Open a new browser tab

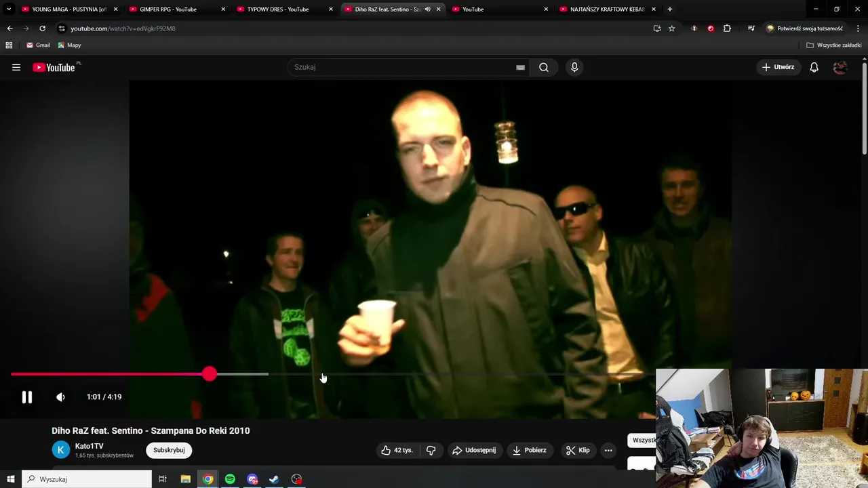click(x=670, y=9)
